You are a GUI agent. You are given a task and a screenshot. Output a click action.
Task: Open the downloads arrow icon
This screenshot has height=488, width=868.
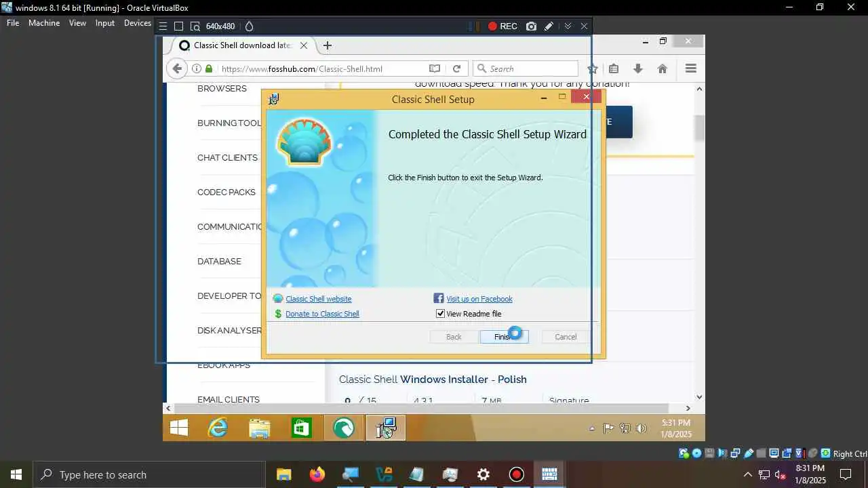click(x=637, y=68)
